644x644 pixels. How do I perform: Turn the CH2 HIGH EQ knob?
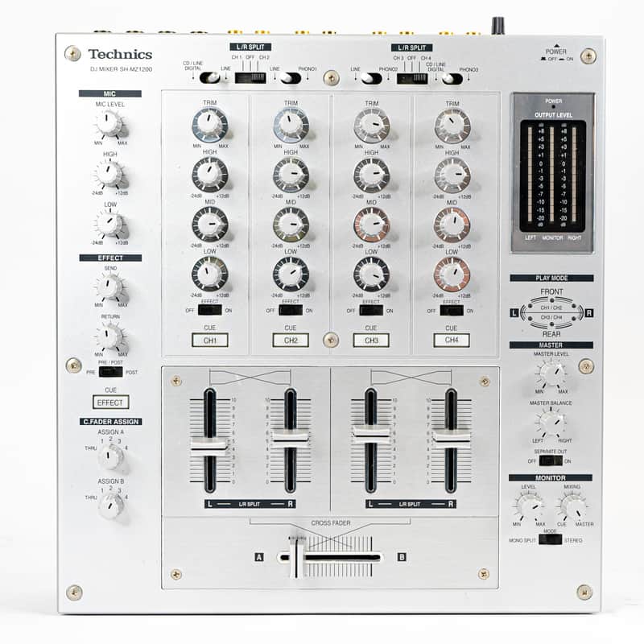(288, 173)
